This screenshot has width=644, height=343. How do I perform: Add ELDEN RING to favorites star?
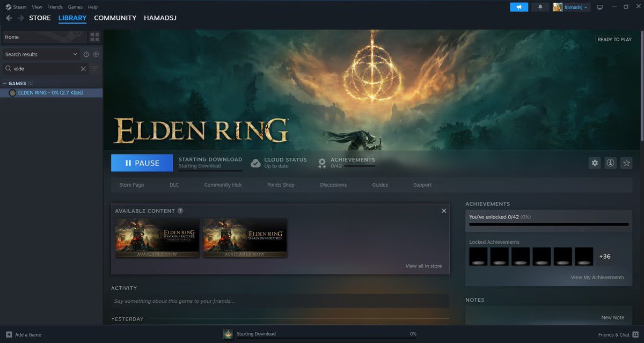(x=626, y=163)
